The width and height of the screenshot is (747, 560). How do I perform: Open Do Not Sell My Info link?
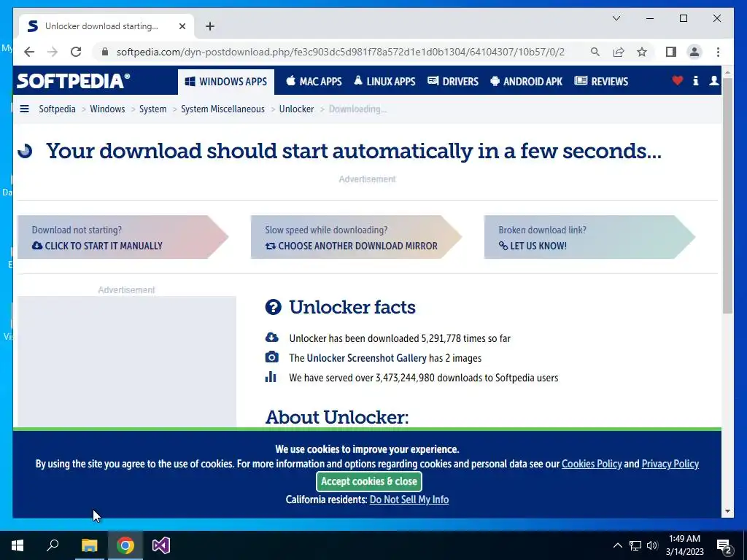click(x=409, y=499)
